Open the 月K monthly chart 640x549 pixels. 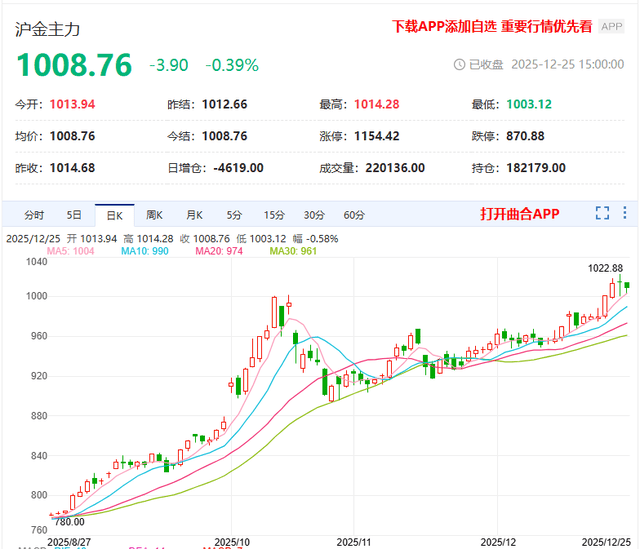click(x=193, y=215)
